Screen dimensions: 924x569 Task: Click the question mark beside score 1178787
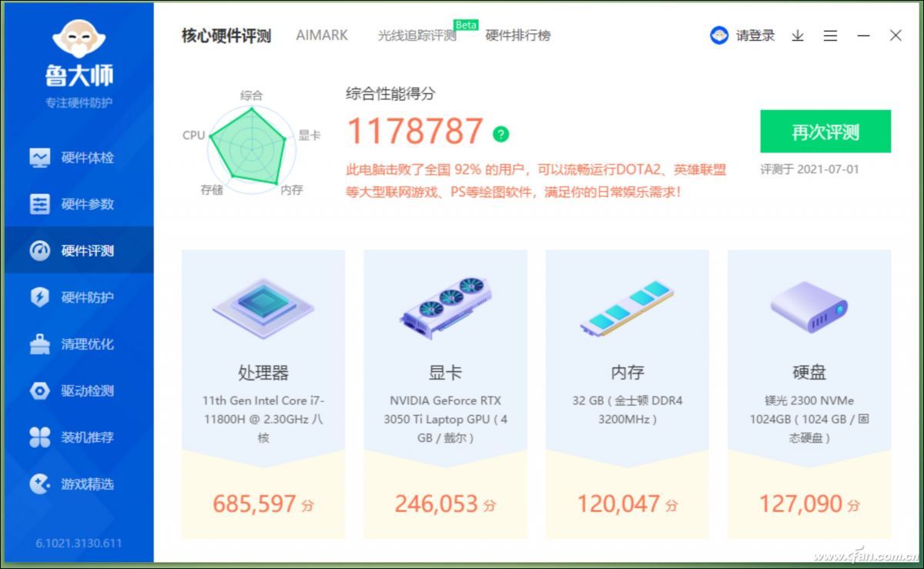(x=500, y=134)
